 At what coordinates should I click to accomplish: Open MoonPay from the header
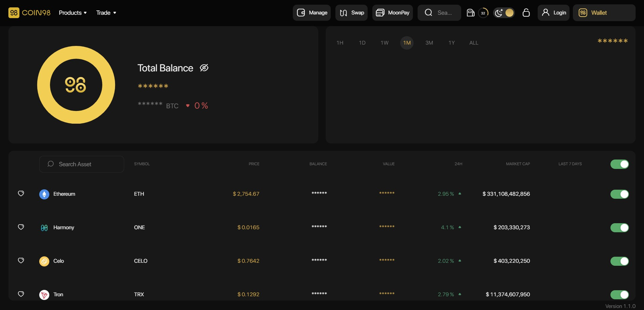pos(392,13)
